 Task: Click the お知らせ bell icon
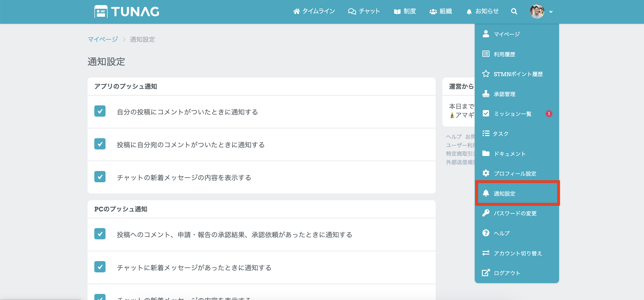click(469, 11)
